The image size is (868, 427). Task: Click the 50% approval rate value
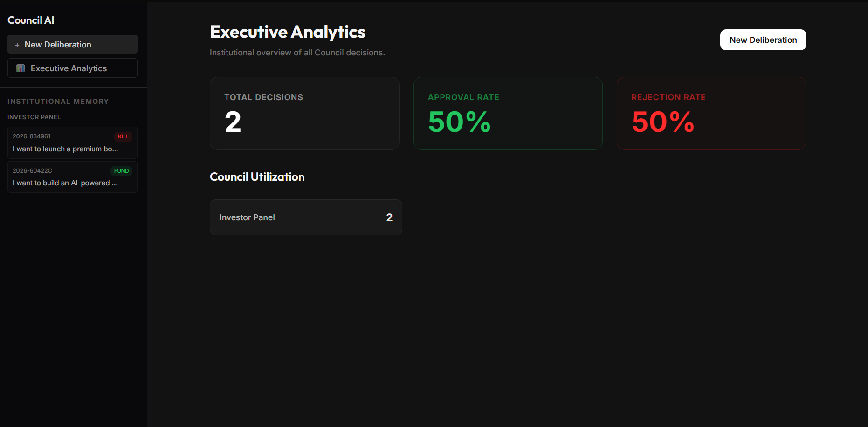point(460,122)
